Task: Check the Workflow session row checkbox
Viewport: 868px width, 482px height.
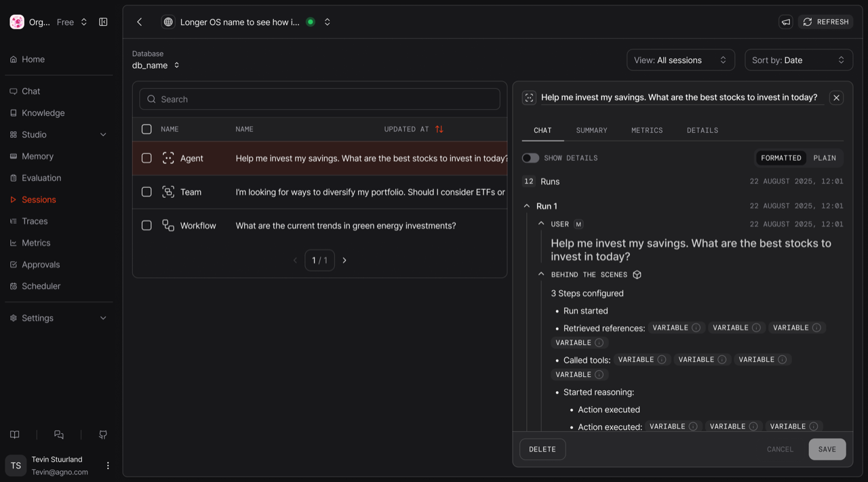Action: pos(146,226)
